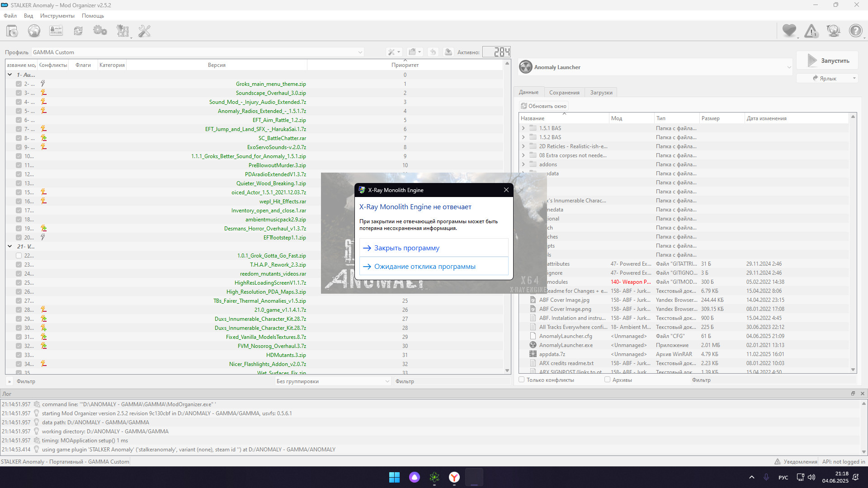Screen dimensions: 868x488
Task: Click lightning flag icon on Groks_main_menu_theme row
Action: pos(43,84)
